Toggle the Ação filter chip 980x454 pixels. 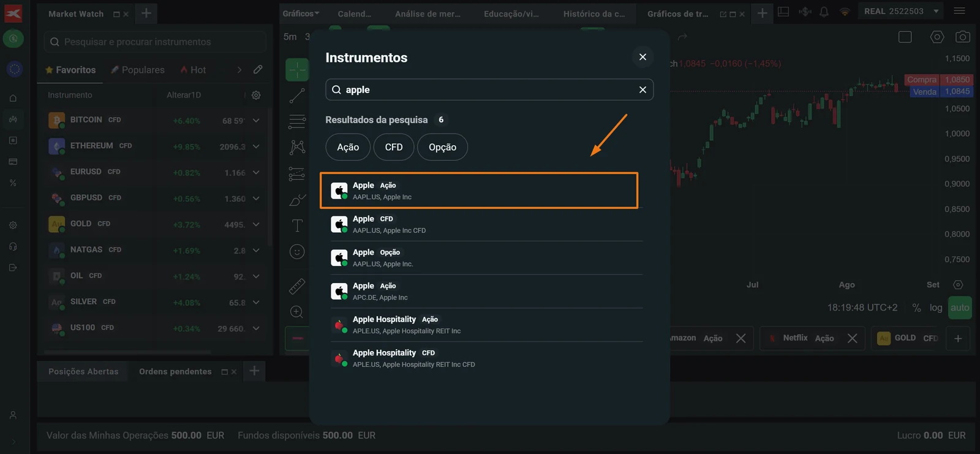pos(348,147)
